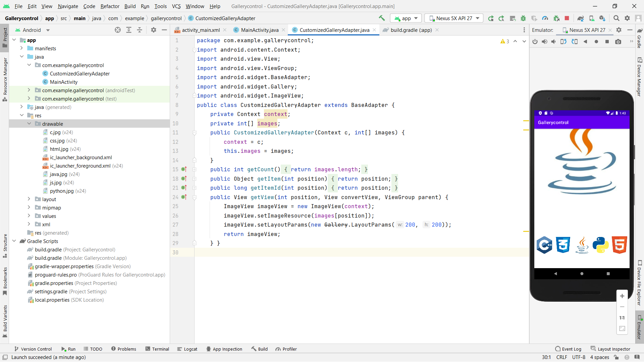Screen dimensions: 644x362
Task: Open the Refactor menu
Action: pyautogui.click(x=110, y=6)
